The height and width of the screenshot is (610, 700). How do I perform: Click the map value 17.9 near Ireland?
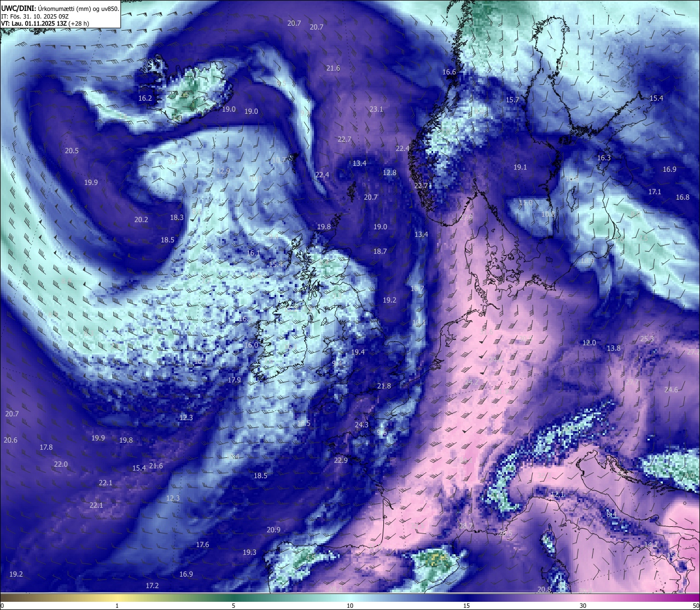(x=234, y=380)
